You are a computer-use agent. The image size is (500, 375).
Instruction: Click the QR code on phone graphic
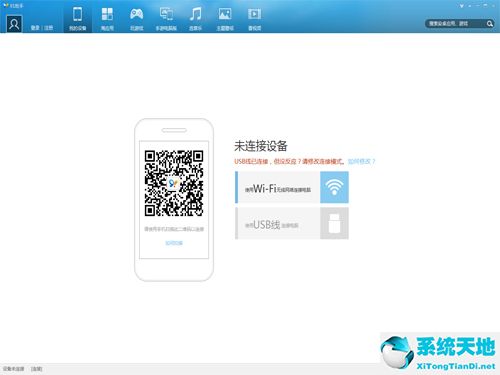click(174, 183)
